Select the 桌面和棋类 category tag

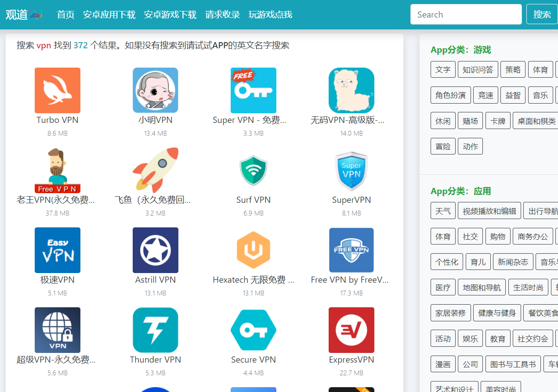coord(536,121)
